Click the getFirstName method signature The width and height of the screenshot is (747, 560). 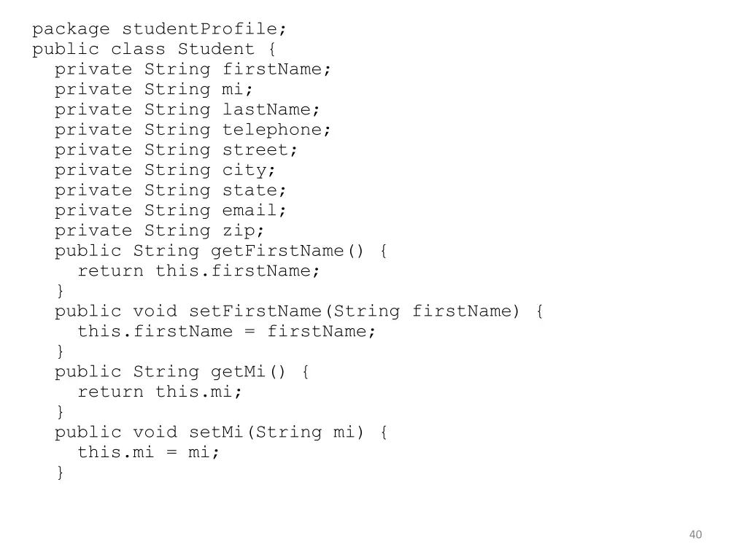click(220, 251)
